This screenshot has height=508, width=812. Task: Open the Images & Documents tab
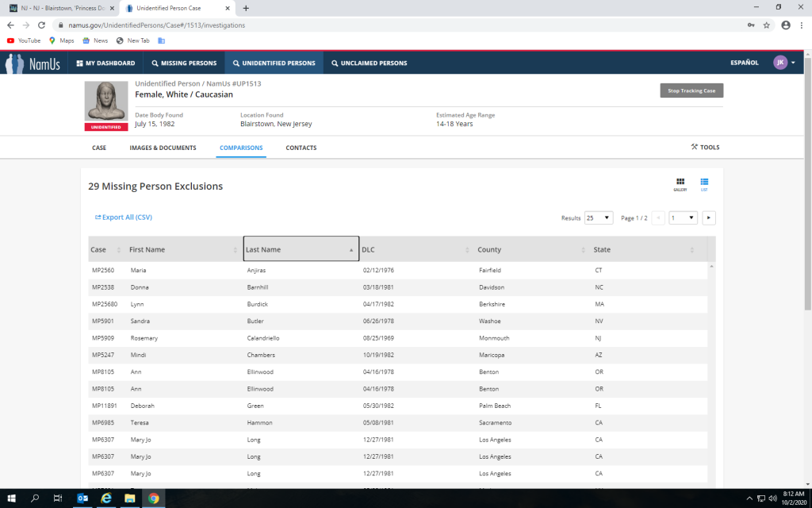point(163,148)
